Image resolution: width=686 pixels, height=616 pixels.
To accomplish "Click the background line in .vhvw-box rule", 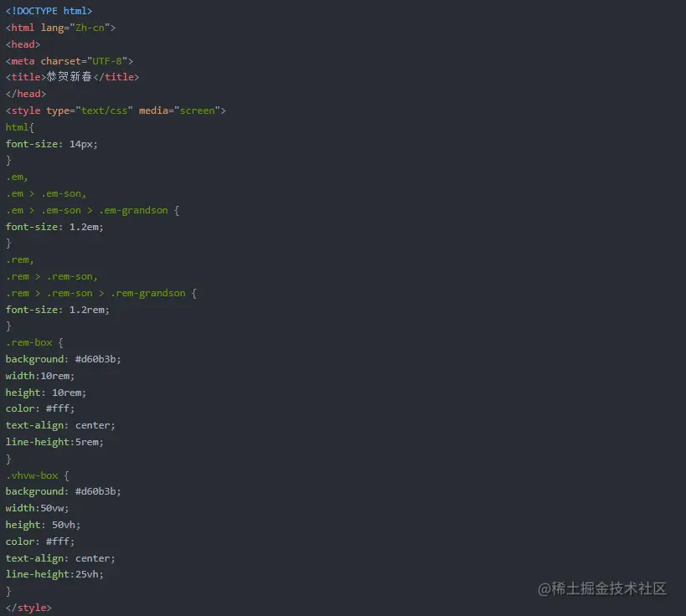I will (63, 491).
